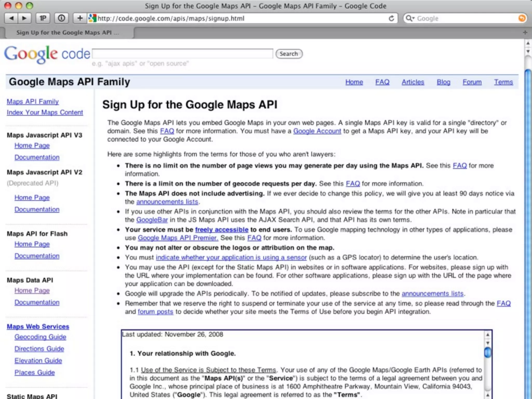Click the address bar URL field
The width and height of the screenshot is (532, 399).
234,18
